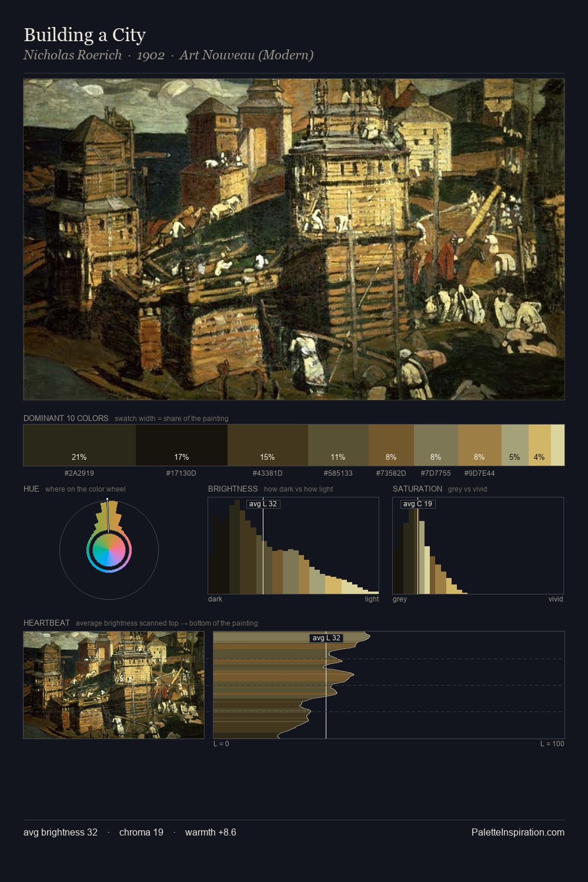
Task: Click the L = 100 axis label
Action: [x=552, y=744]
